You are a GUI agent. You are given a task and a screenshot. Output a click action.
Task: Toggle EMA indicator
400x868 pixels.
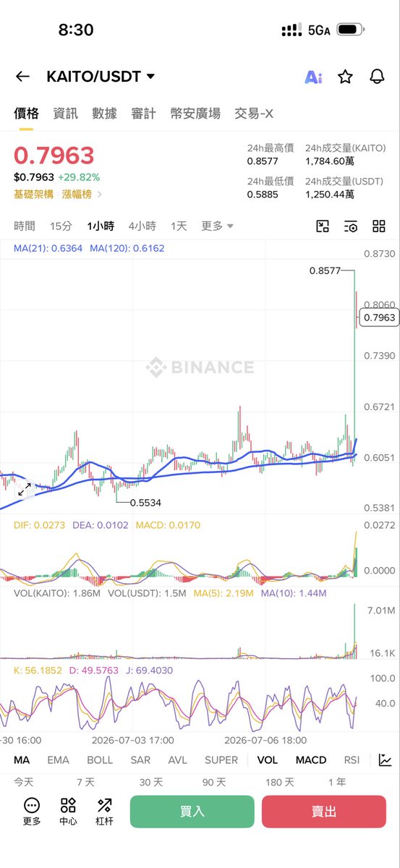(x=59, y=760)
